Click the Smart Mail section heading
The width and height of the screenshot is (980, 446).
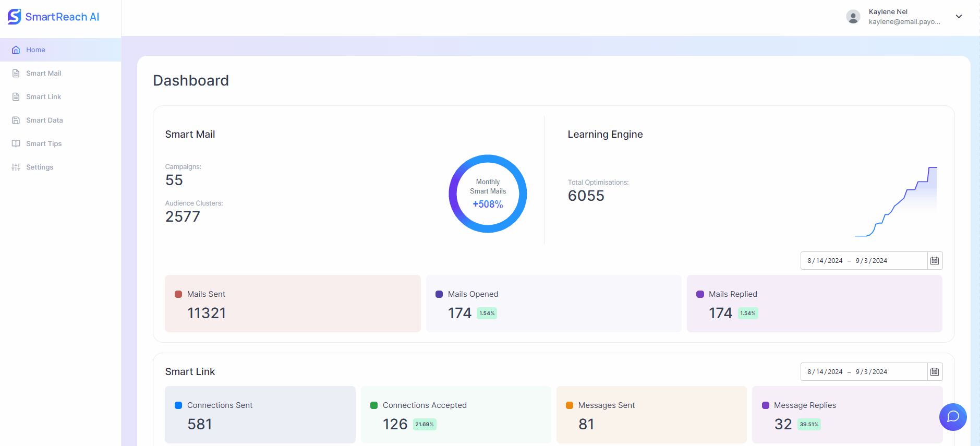coord(190,135)
